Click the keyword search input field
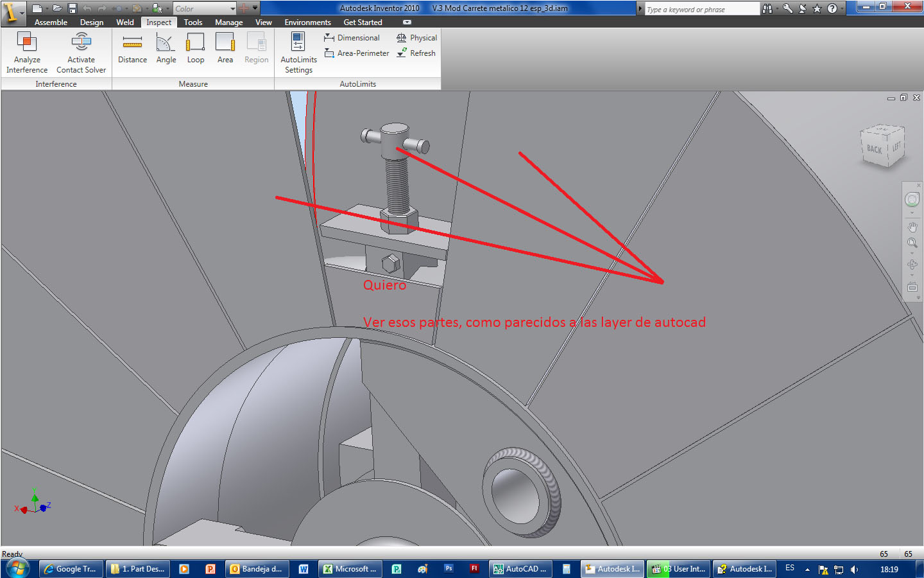 (701, 9)
